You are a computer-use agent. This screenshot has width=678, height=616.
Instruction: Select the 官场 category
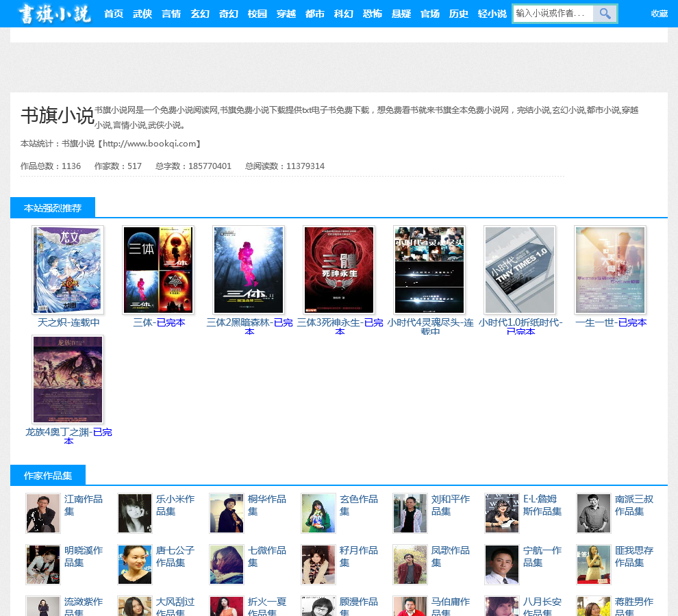coord(430,14)
